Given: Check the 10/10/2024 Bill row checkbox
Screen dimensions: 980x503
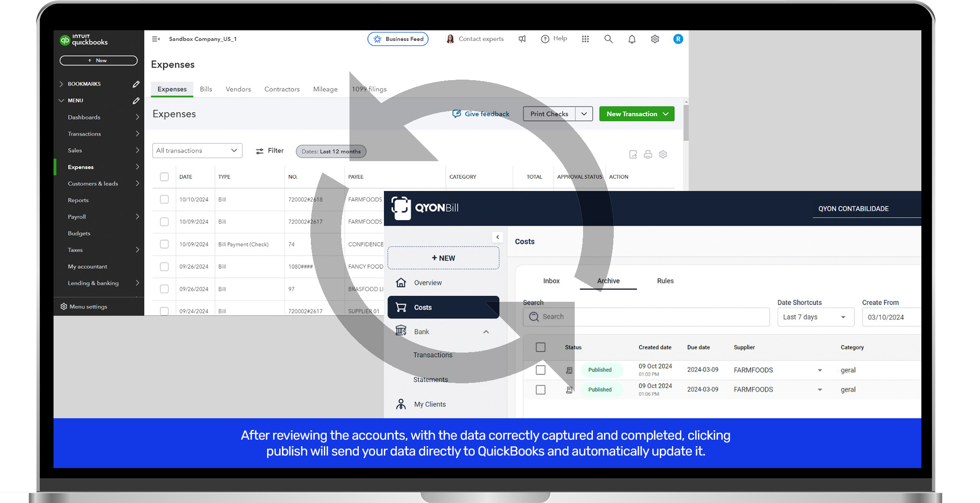Looking at the screenshot, I should click(x=164, y=199).
